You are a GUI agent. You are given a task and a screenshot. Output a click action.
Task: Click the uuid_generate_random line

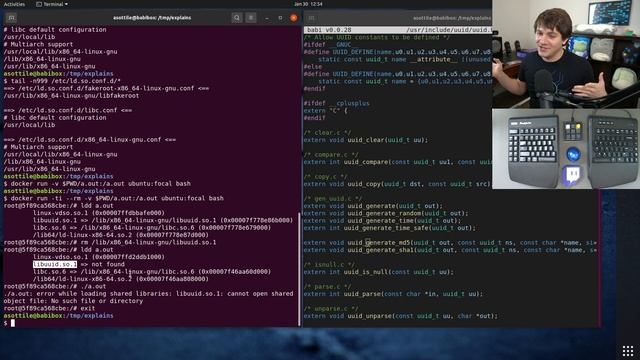click(x=386, y=213)
